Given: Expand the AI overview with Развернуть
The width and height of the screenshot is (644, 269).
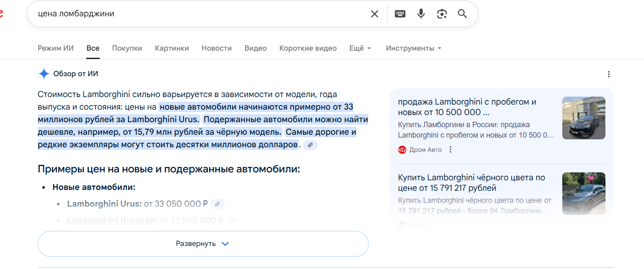Looking at the screenshot, I should click(203, 244).
